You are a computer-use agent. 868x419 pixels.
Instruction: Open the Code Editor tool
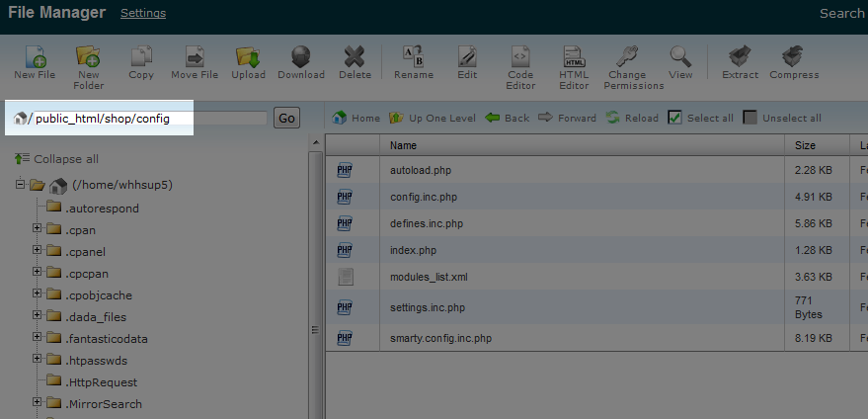520,58
